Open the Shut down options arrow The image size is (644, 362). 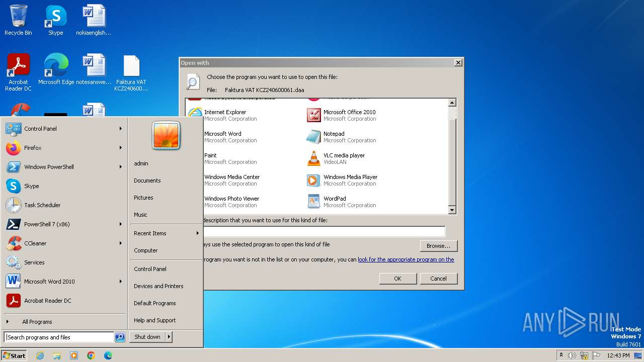(169, 337)
